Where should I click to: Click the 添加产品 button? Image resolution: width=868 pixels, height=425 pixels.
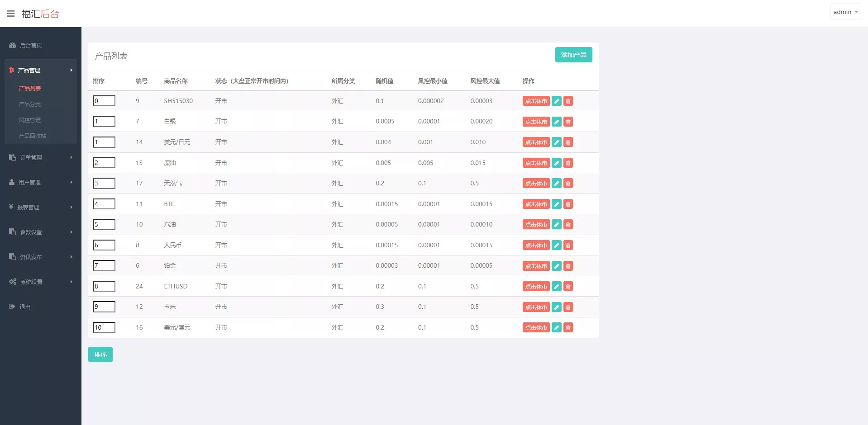(573, 55)
